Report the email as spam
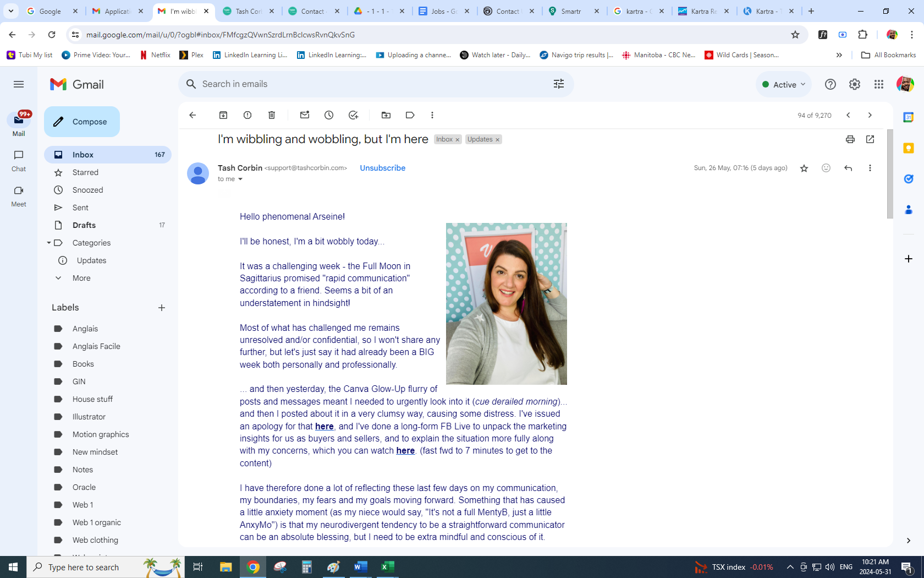924x578 pixels. pyautogui.click(x=248, y=115)
